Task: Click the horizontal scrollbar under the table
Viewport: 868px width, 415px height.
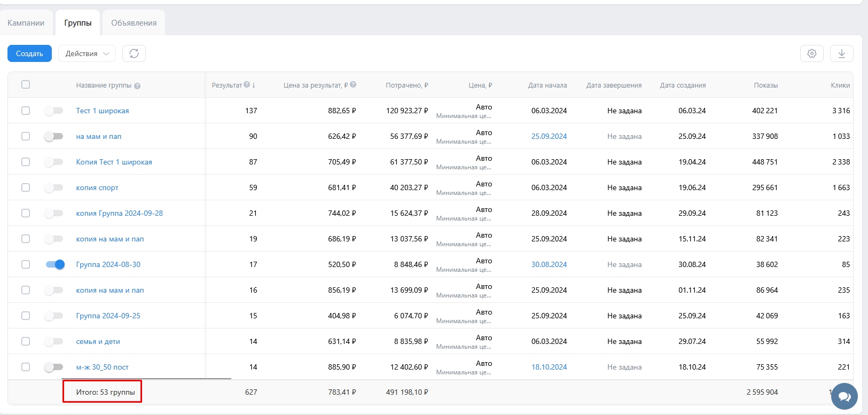Action: click(x=154, y=379)
